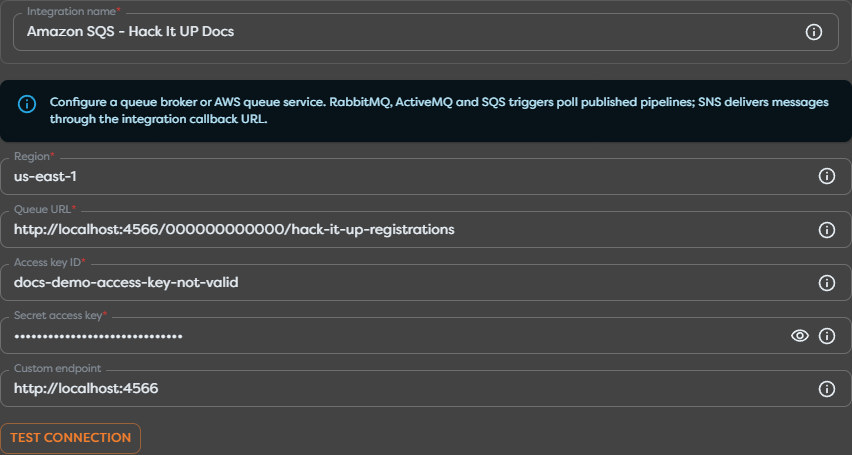Click the banner text about queue broker configuration

tap(439, 111)
